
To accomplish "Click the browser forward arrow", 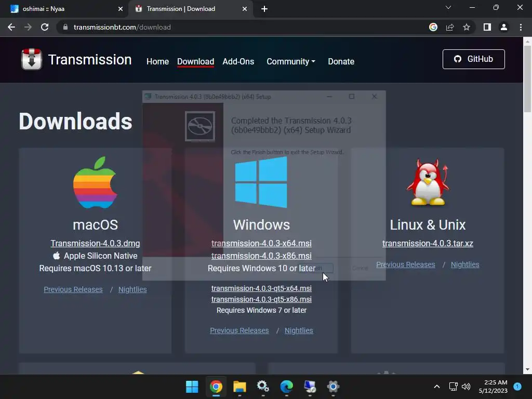I will click(28, 27).
